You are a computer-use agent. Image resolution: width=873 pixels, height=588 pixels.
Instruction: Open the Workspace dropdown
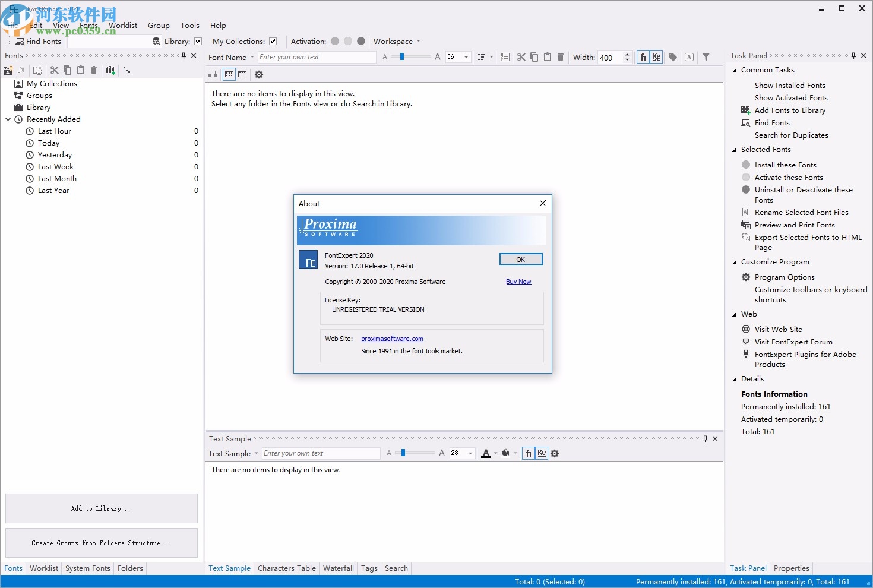click(x=397, y=42)
